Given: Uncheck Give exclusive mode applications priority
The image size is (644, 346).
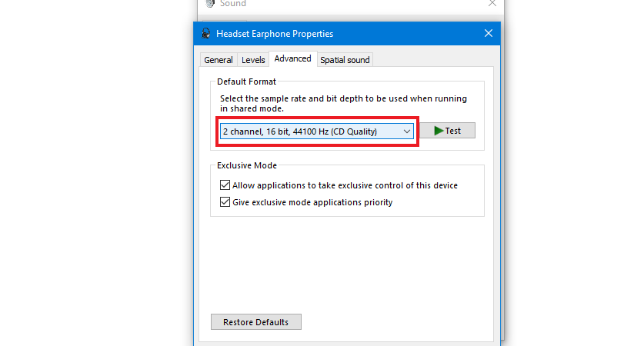Looking at the screenshot, I should coord(225,202).
